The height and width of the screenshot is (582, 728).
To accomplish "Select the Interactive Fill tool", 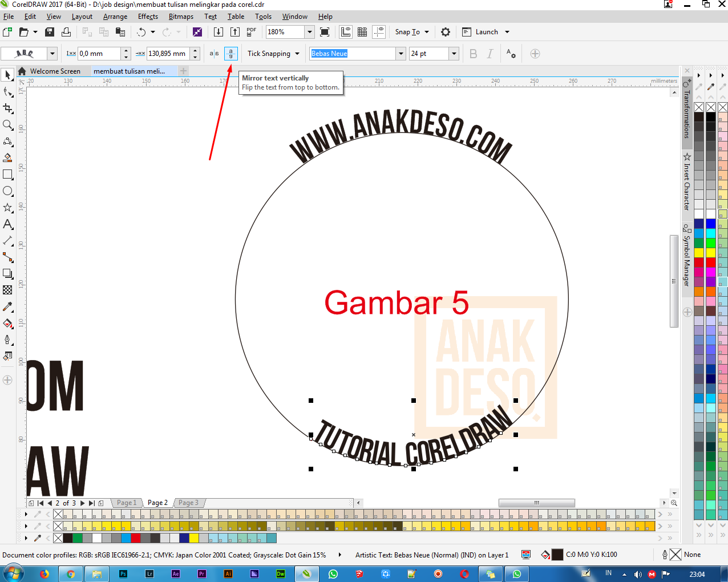I will pos(7,324).
